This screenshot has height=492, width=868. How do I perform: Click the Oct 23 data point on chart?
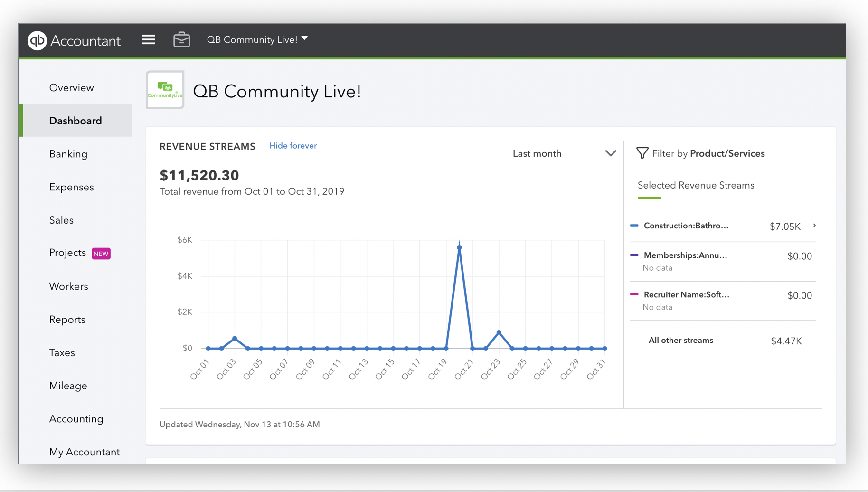499,332
